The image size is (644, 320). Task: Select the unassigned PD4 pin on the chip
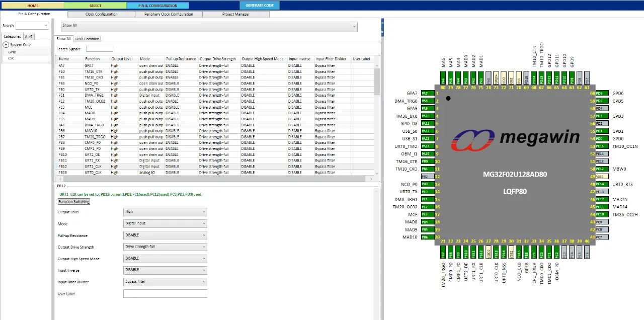coord(602,108)
